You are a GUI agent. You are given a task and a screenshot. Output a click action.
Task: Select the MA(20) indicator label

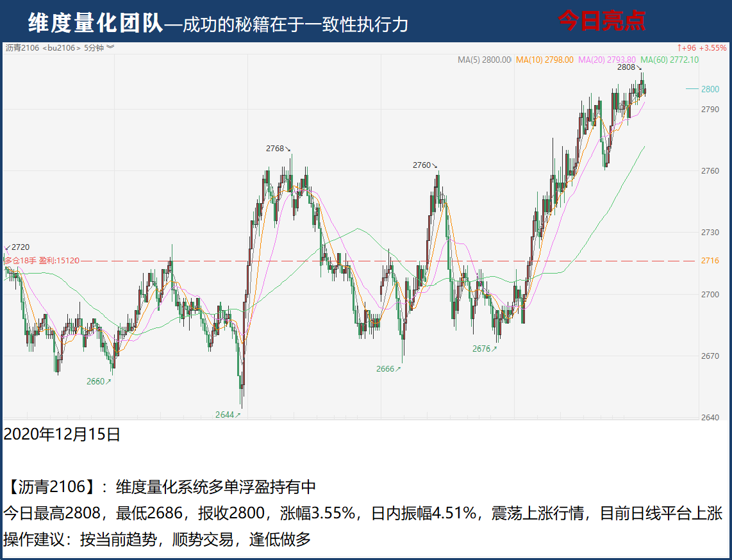pos(606,60)
